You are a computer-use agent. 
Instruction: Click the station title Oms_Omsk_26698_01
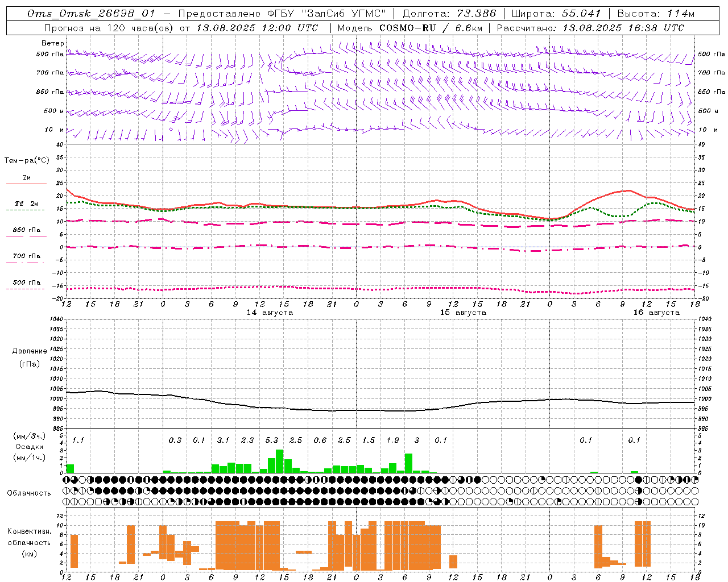click(x=91, y=14)
